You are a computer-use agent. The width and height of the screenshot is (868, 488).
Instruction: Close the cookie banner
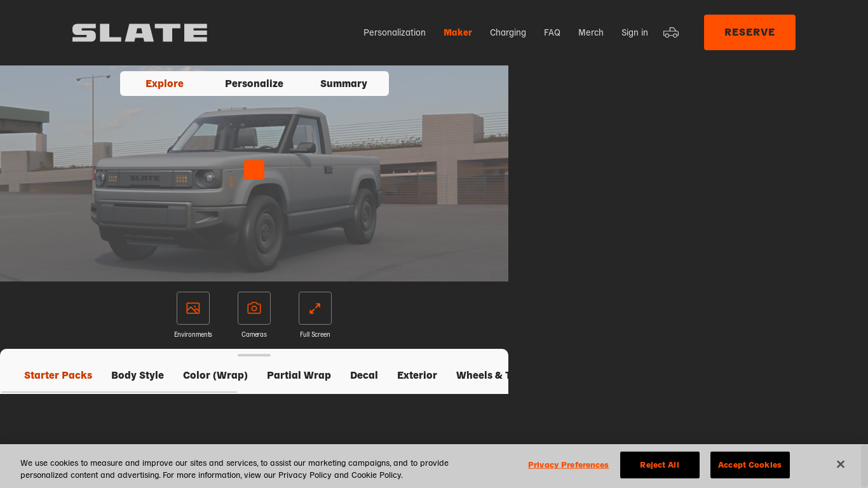coord(840,464)
